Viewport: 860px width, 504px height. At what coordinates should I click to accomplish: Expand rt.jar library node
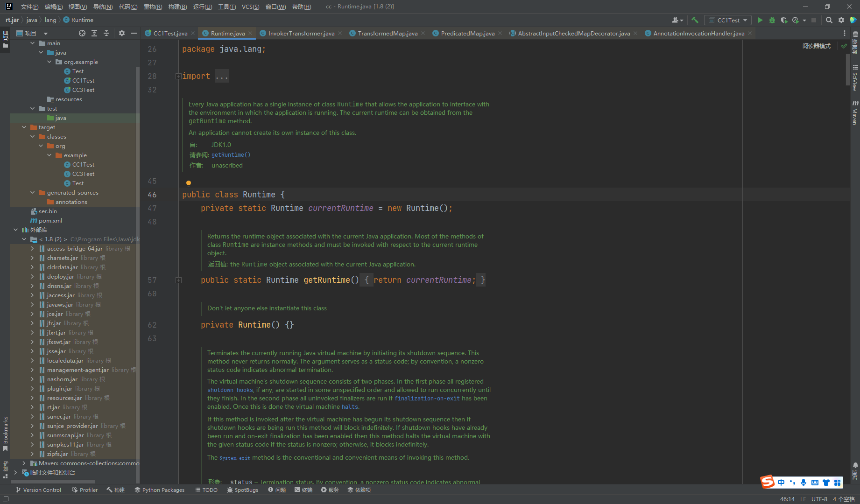(33, 407)
